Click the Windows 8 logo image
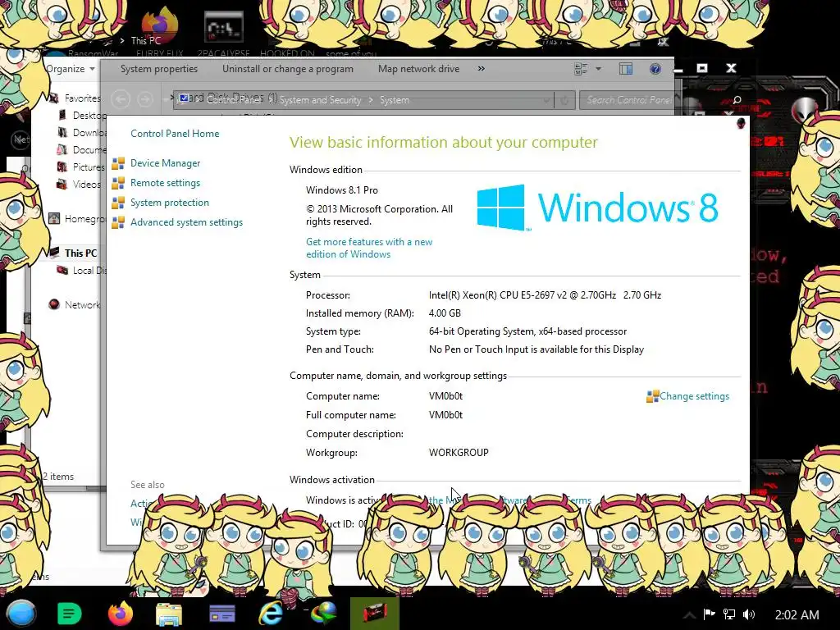840x630 pixels. [x=597, y=208]
